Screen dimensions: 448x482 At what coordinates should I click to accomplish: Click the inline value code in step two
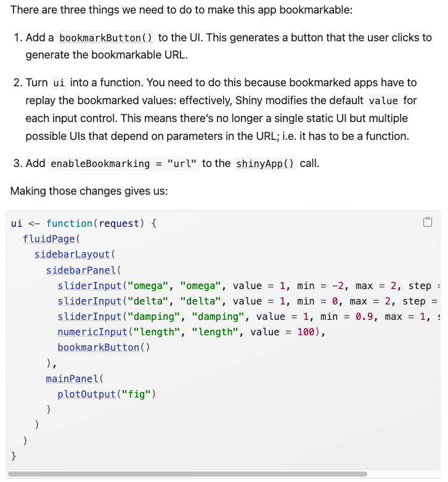(x=383, y=100)
